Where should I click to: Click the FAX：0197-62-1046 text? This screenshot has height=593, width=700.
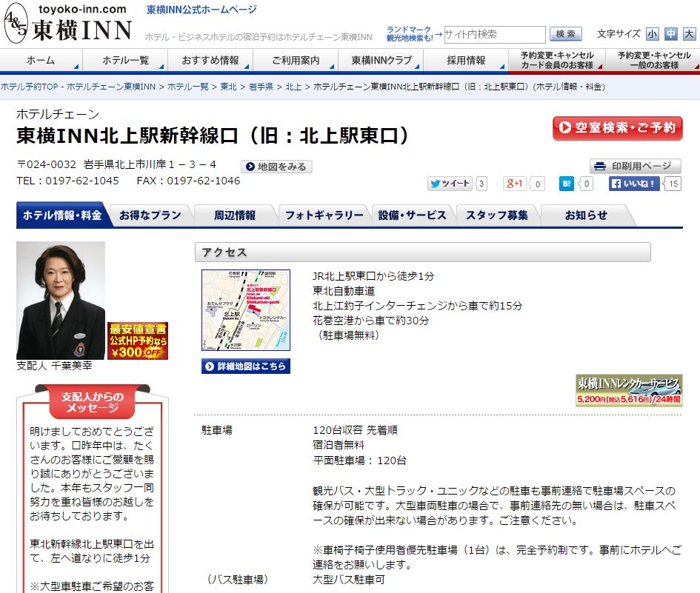pos(188,181)
